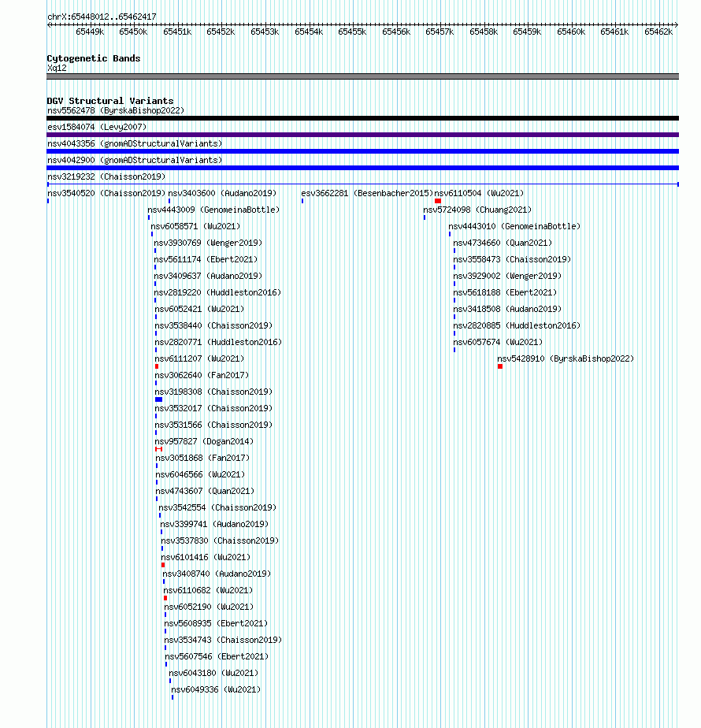
Task: Click the esv1584074 (Levy2007) label
Action: [x=97, y=127]
